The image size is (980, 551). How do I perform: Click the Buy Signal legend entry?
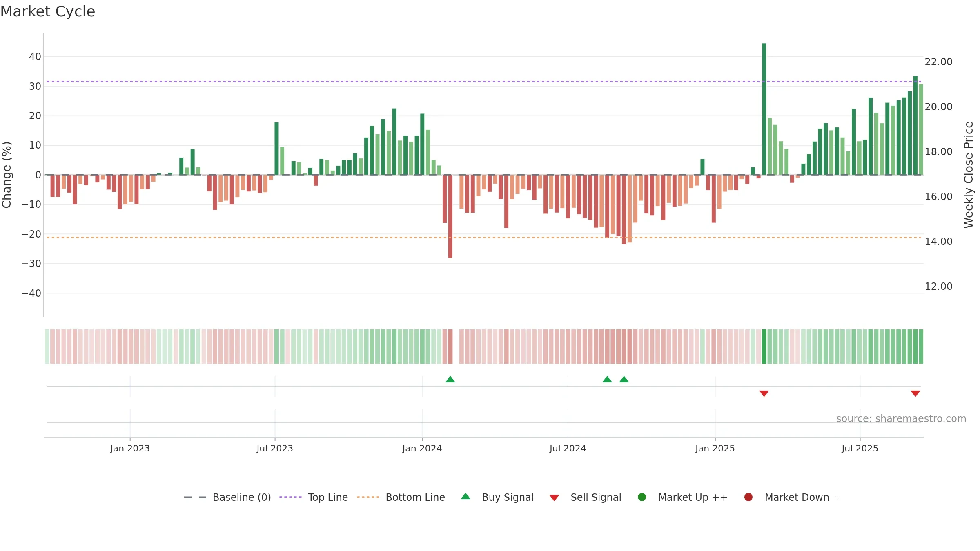coord(497,497)
